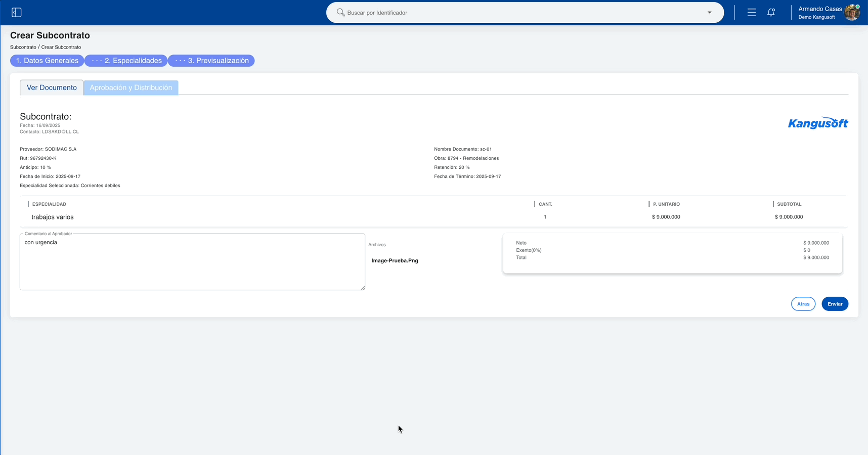Click Fecha: 16/09/2025 text
The height and width of the screenshot is (455, 868).
point(40,125)
